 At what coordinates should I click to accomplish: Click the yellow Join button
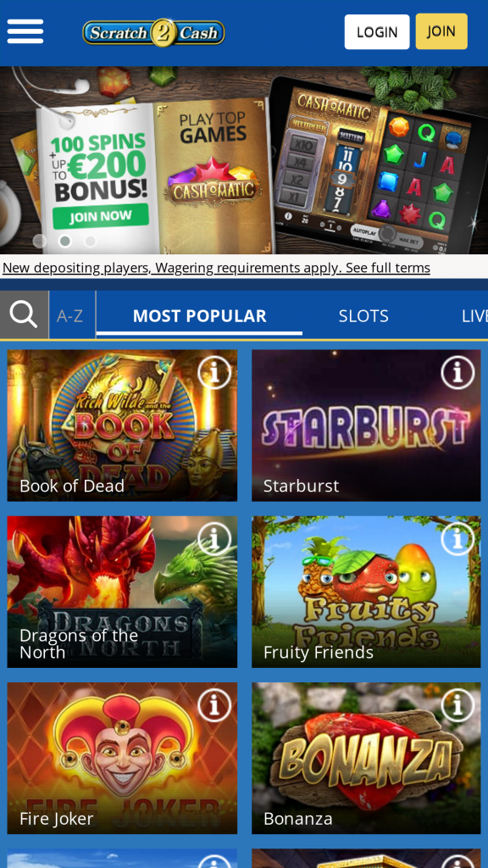tap(441, 31)
